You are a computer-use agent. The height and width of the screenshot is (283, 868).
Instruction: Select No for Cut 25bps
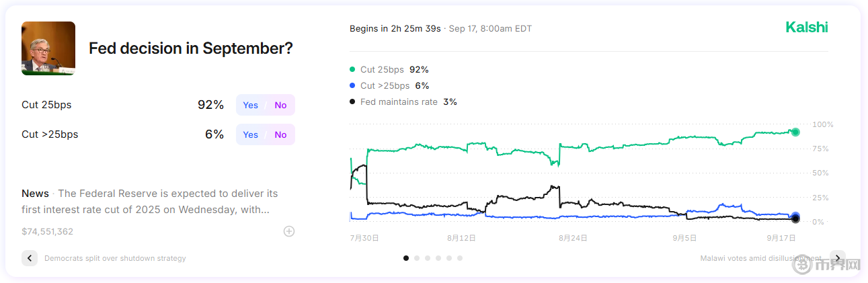[280, 105]
